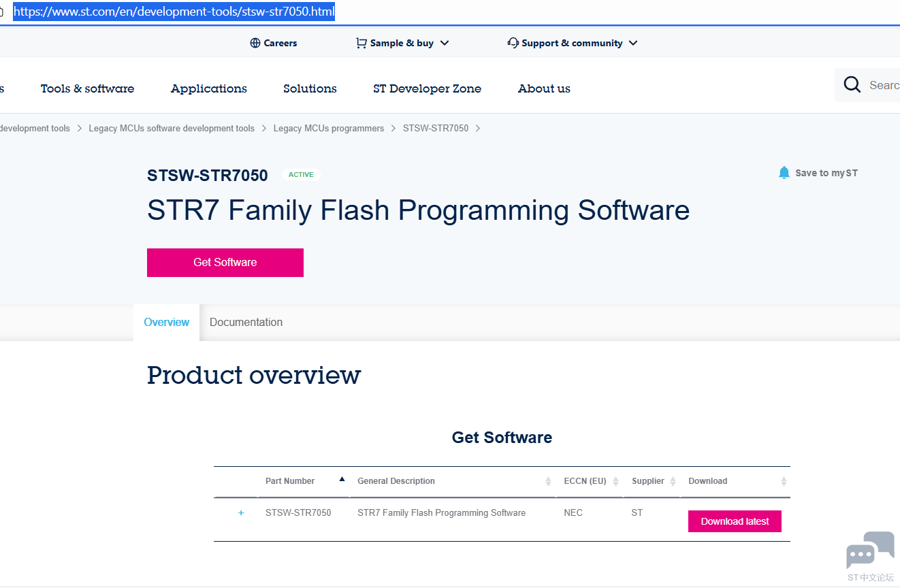Sort the General Description column
This screenshot has width=900, height=588.
[548, 481]
